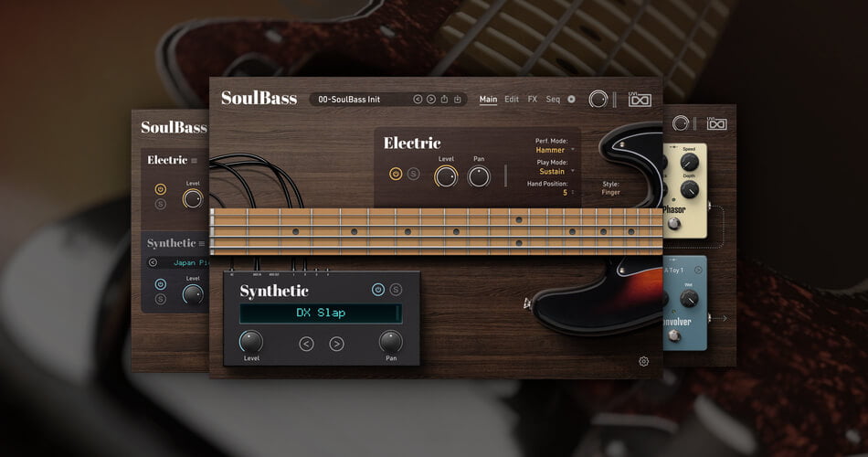This screenshot has height=457, width=868.
Task: Click the master volume knob in front window
Action: [598, 99]
